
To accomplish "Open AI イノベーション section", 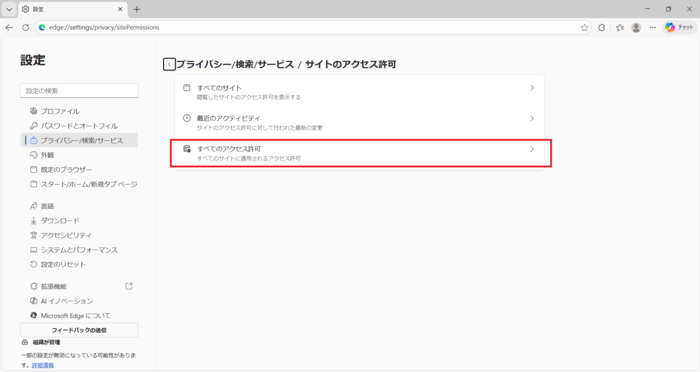I will point(79,301).
